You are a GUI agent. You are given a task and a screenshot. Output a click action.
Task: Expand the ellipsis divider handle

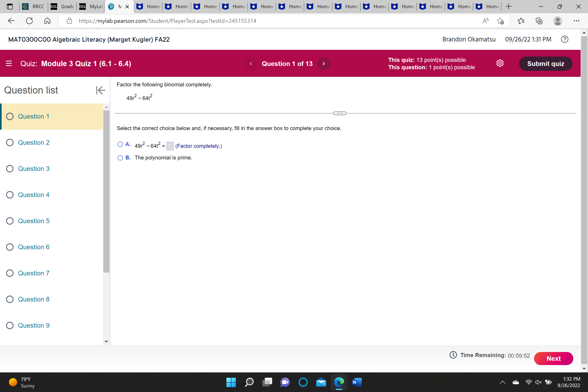(x=340, y=113)
